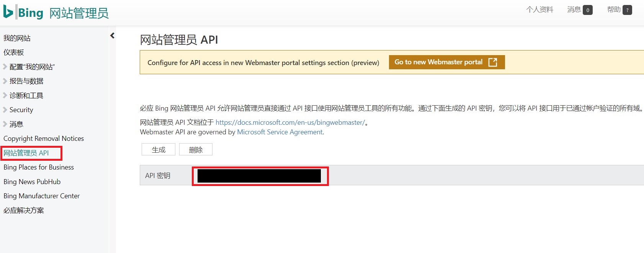The height and width of the screenshot is (253, 644).
Task: Click the Bing 网站管理员 header title
Action: [x=64, y=13]
